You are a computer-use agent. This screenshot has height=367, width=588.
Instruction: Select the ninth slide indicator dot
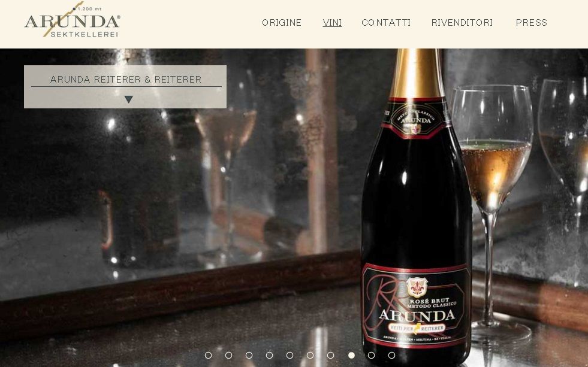pos(371,355)
